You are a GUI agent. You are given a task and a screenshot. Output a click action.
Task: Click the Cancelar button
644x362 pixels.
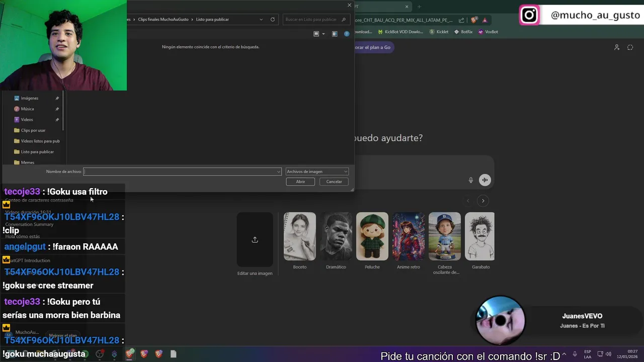coord(334,182)
